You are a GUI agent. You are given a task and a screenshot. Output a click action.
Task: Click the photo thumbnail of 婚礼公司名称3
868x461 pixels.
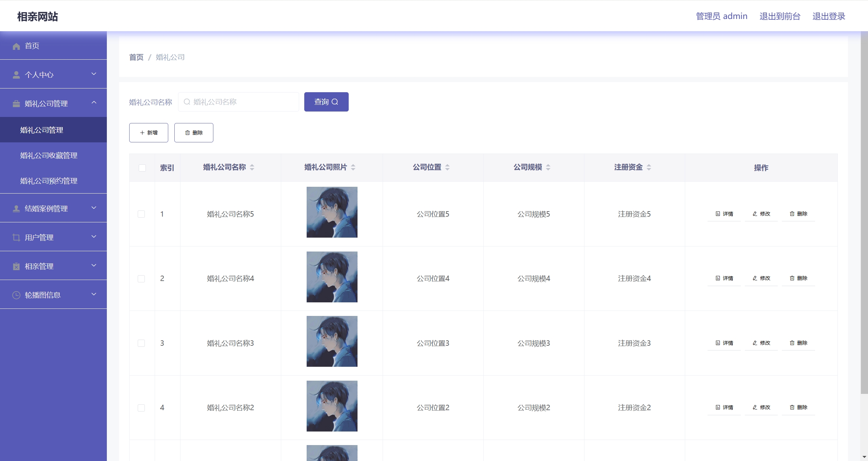click(332, 341)
